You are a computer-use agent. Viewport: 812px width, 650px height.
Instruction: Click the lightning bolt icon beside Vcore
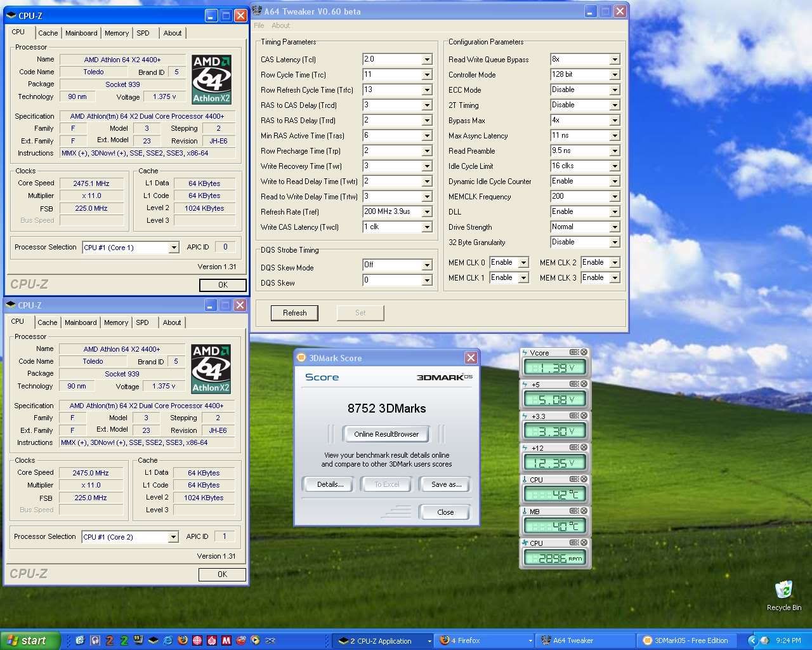(x=525, y=352)
